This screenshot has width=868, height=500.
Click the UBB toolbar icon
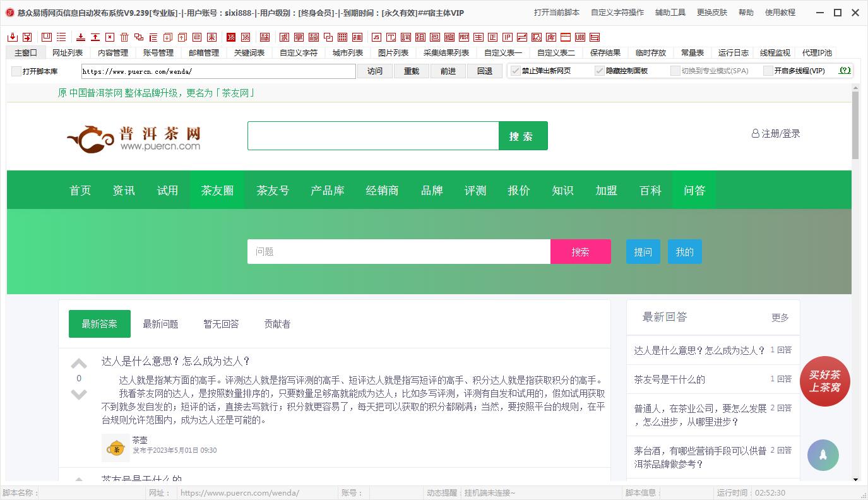pos(580,37)
